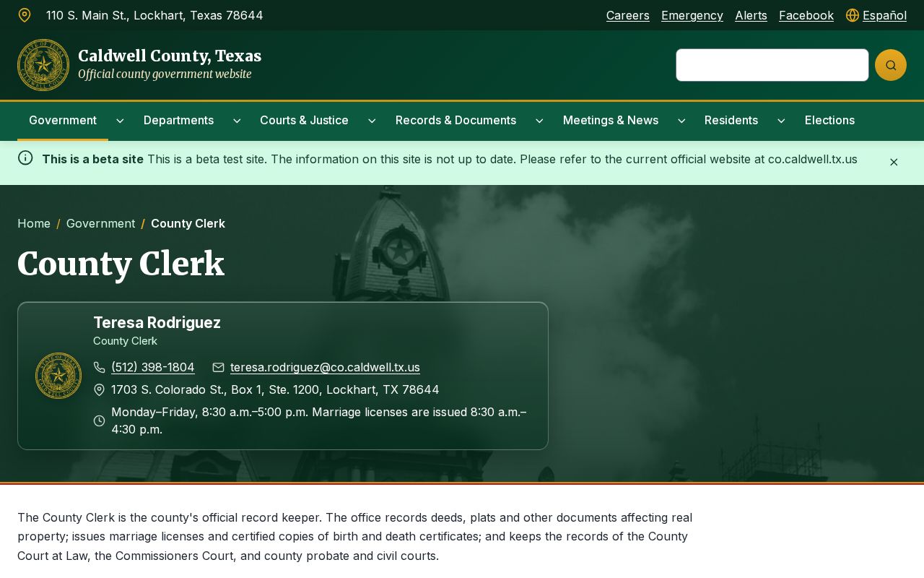Open the Residents nav item

coord(731,121)
